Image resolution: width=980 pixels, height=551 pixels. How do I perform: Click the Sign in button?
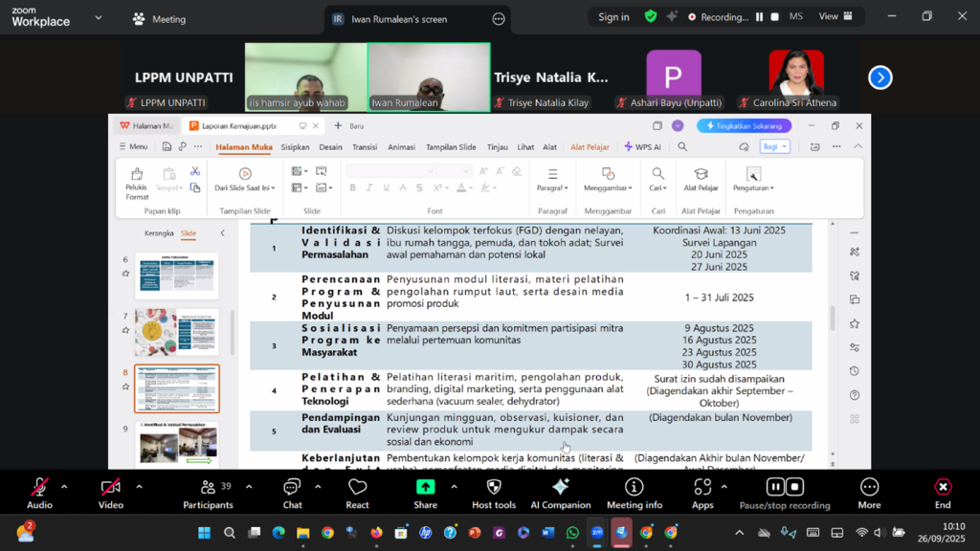pos(613,16)
